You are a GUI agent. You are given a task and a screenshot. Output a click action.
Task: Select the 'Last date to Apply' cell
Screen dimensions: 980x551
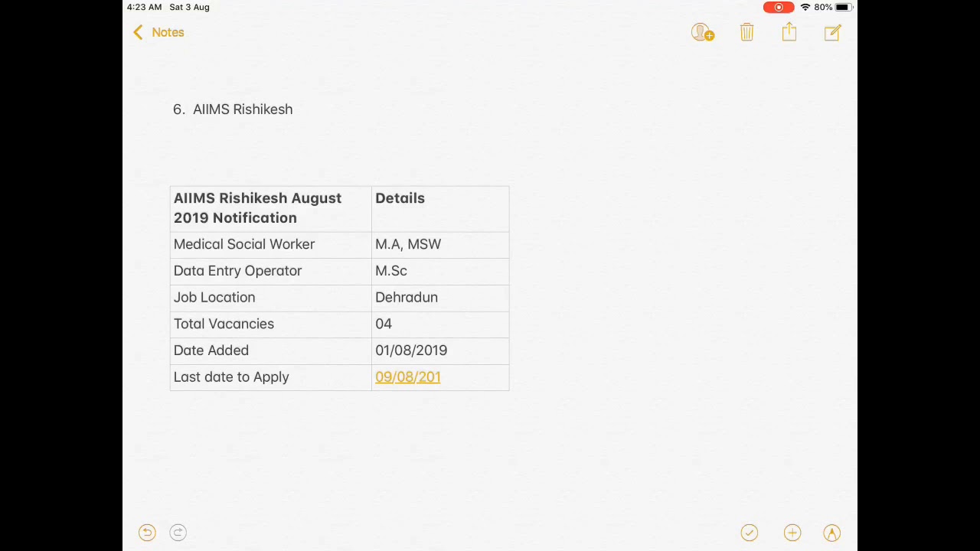(271, 377)
